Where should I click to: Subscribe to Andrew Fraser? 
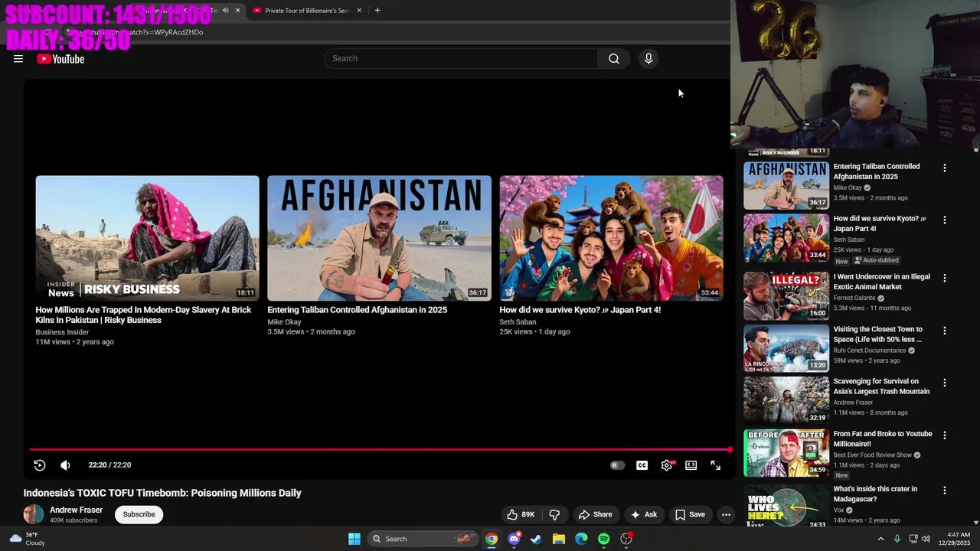pos(139,514)
